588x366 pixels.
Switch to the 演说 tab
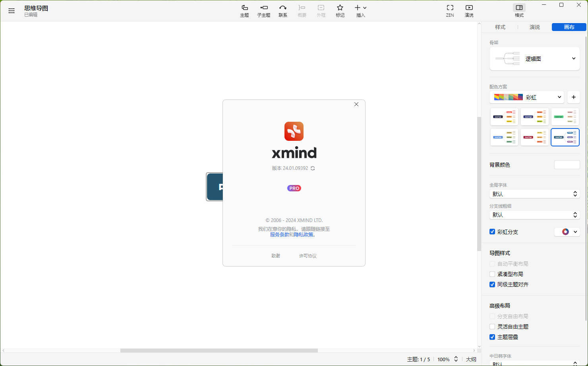534,27
